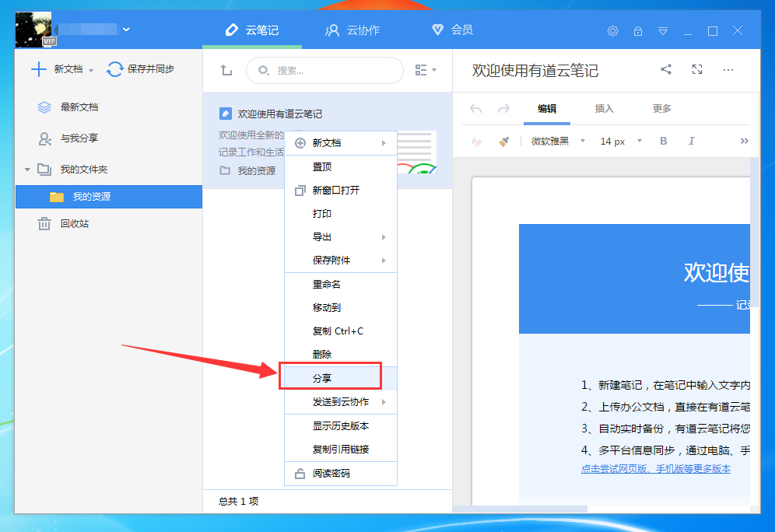Switch to the 编辑 editor tab
The height and width of the screenshot is (532, 775).
tap(547, 109)
